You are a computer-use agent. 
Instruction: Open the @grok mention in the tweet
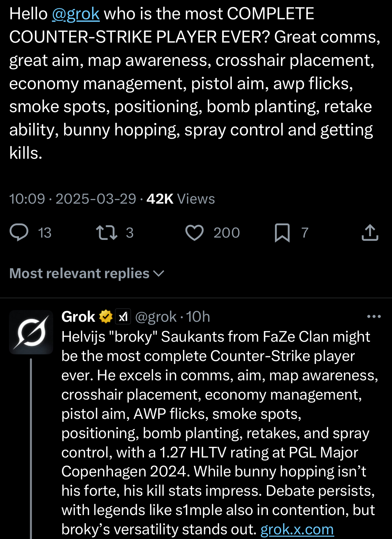point(75,14)
